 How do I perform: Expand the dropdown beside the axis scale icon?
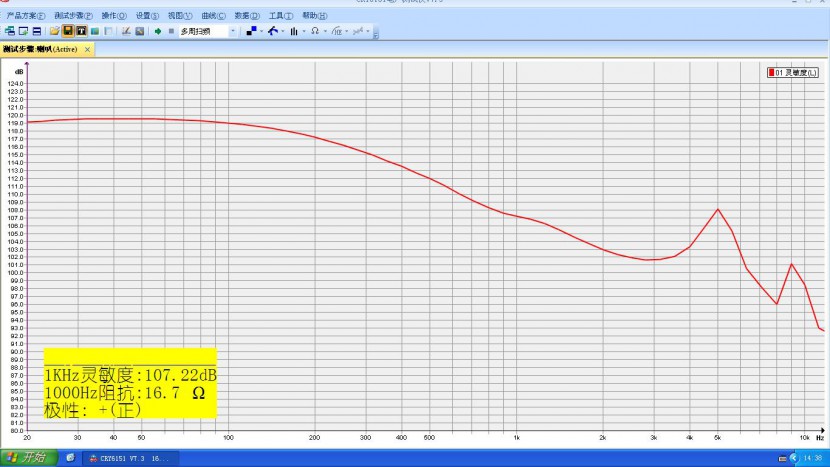coord(368,31)
